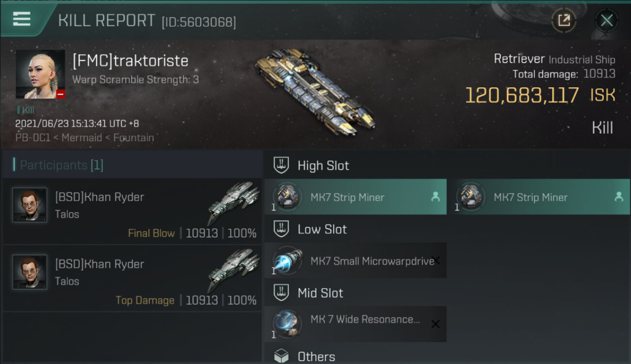Open the hamburger menu icon
Viewport: 631px width, 364px height.
[x=22, y=19]
